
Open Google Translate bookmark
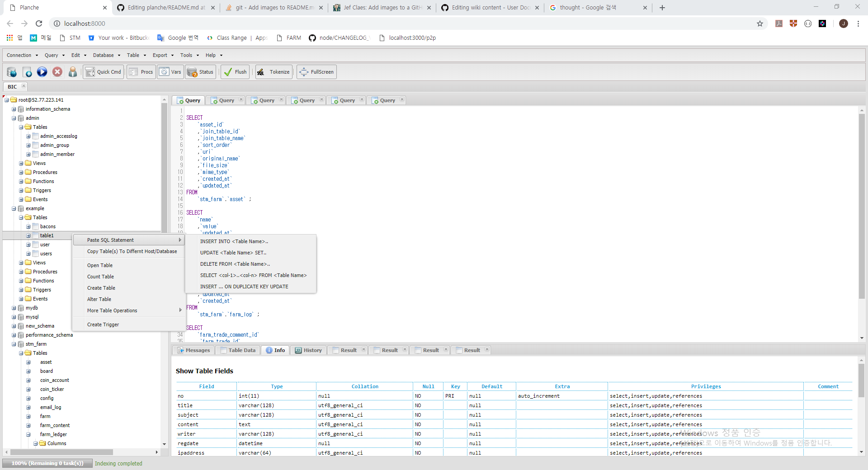pos(178,38)
